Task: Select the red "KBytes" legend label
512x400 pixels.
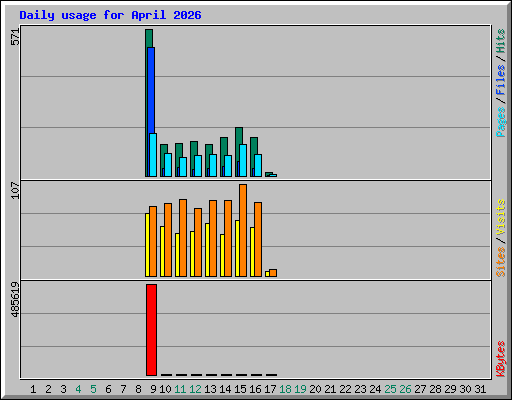Action: (501, 359)
